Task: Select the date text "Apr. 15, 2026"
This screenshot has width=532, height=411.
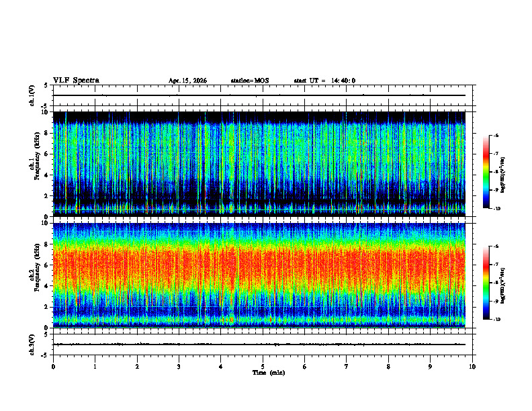Action: tap(187, 81)
